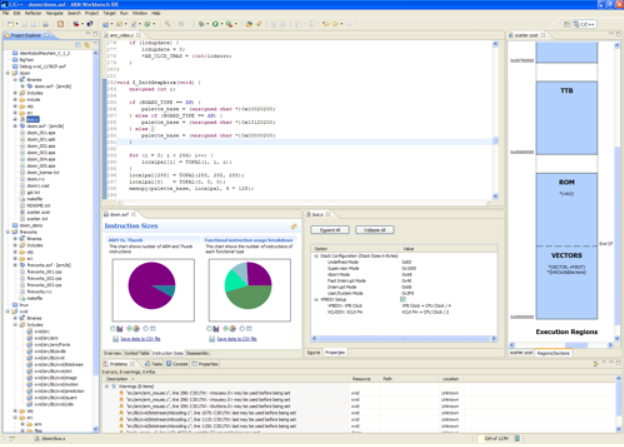624x447 pixels.
Task: Click the CSV file icon under ARM vs Thumb
Action: pyautogui.click(x=115, y=339)
